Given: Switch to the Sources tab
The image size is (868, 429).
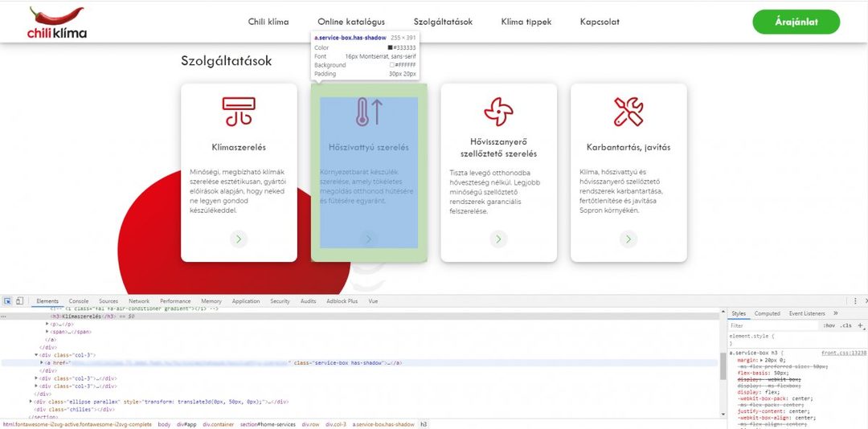Looking at the screenshot, I should [x=108, y=301].
